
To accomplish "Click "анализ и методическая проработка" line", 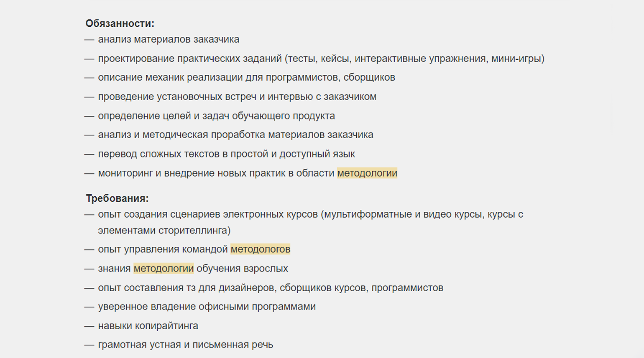I will 235,135.
